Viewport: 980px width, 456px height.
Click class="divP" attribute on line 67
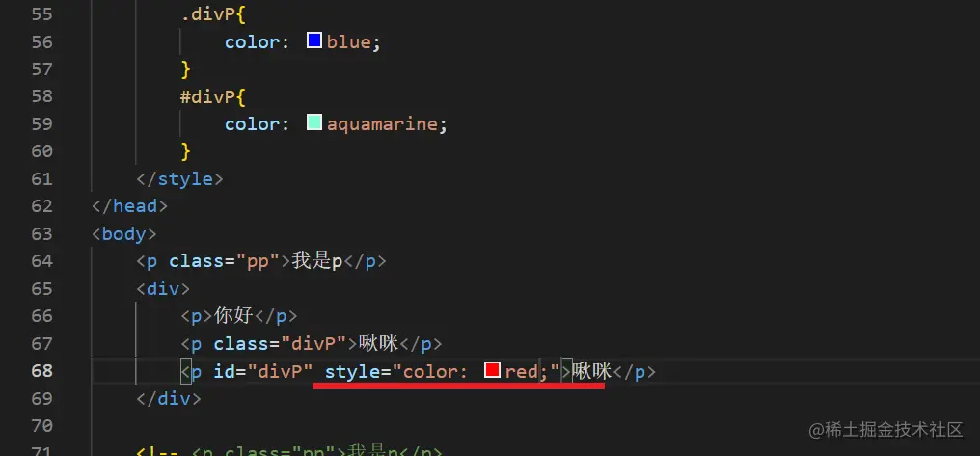pyautogui.click(x=280, y=343)
